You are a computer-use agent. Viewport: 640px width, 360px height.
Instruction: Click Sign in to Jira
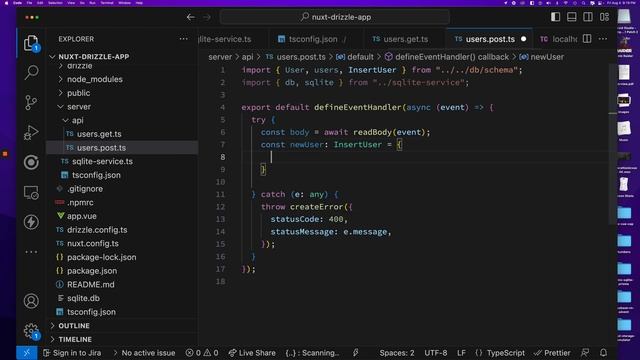tap(72, 353)
